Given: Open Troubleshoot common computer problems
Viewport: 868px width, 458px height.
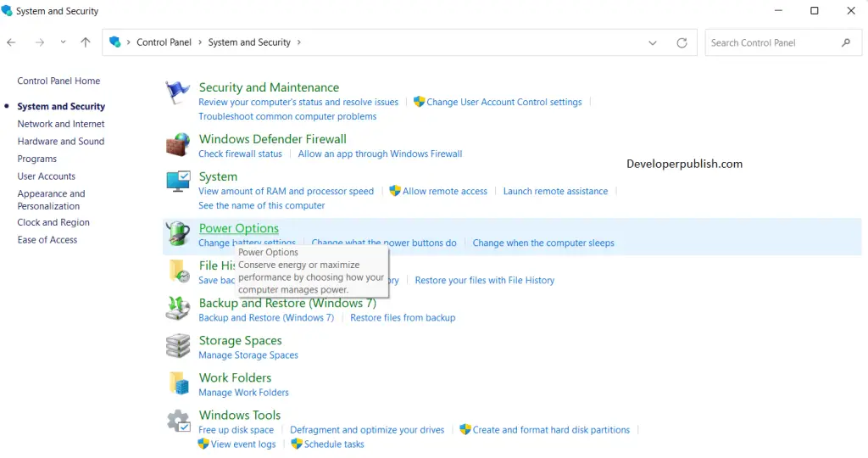Looking at the screenshot, I should tap(287, 116).
